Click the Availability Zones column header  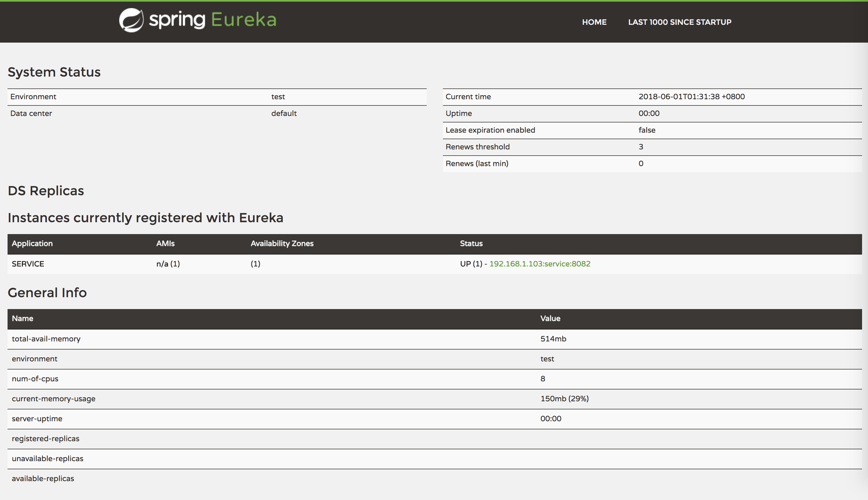coord(282,244)
